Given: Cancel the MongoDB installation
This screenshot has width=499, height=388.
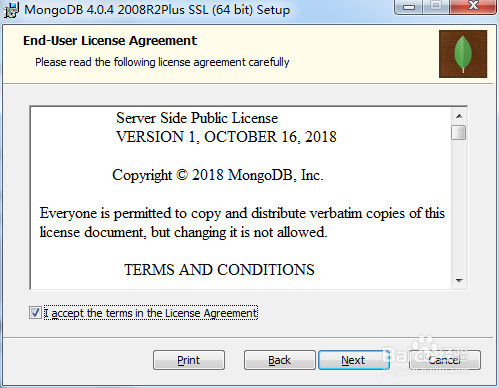Looking at the screenshot, I should tap(445, 360).
